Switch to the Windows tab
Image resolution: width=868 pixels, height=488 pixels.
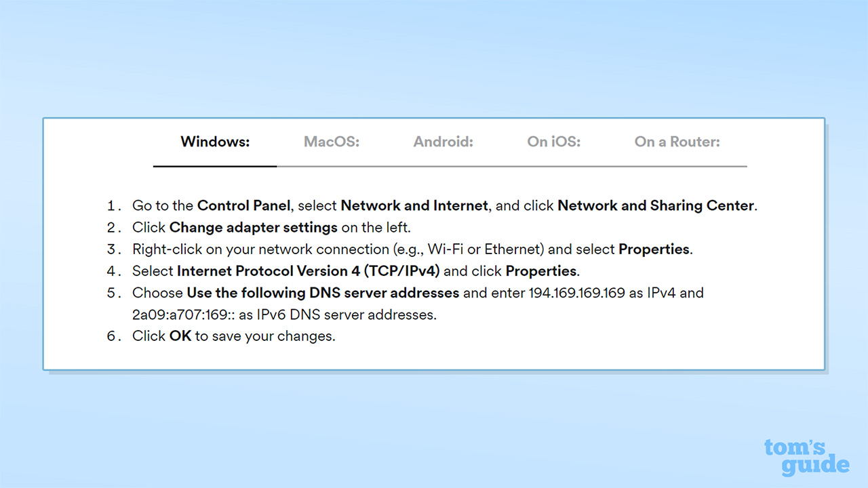coord(215,142)
